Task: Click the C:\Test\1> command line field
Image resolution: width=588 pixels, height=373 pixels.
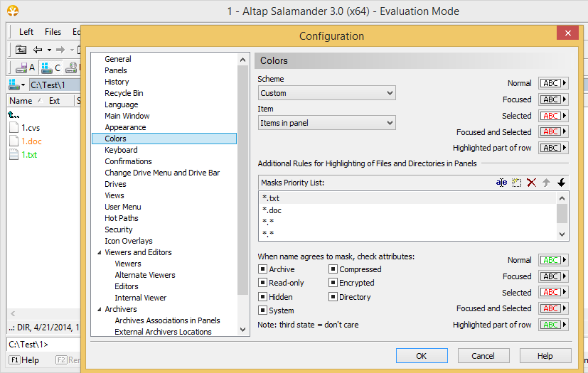Action: click(x=43, y=344)
